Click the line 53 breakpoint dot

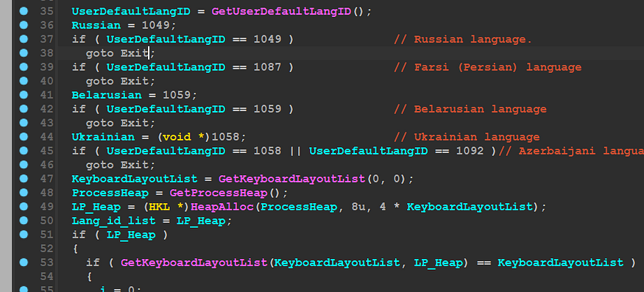(x=24, y=263)
